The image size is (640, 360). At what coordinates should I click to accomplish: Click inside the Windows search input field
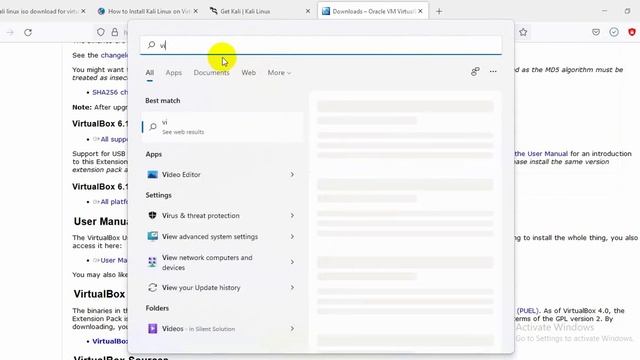(321, 44)
